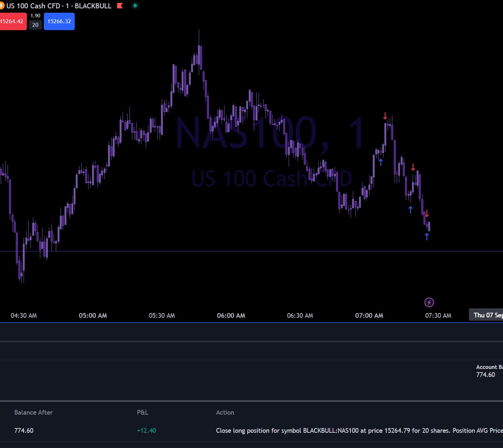The width and height of the screenshot is (503, 448).
Task: Click the quantity field showing 20
Action: tap(35, 25)
